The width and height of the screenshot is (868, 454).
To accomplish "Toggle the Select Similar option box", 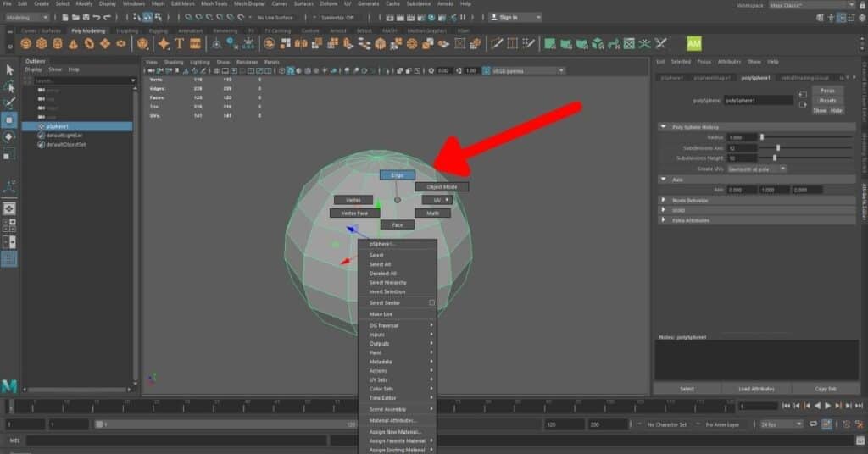I will (431, 302).
